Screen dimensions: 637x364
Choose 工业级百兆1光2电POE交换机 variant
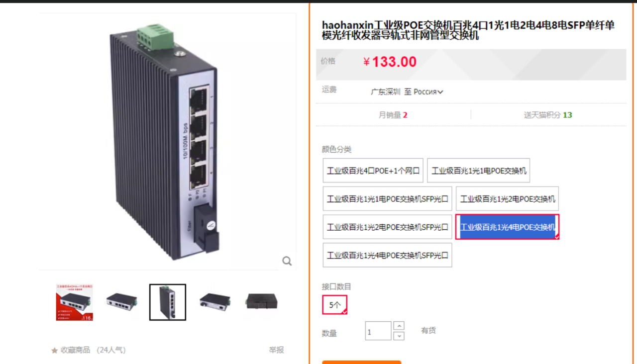pyautogui.click(x=508, y=199)
